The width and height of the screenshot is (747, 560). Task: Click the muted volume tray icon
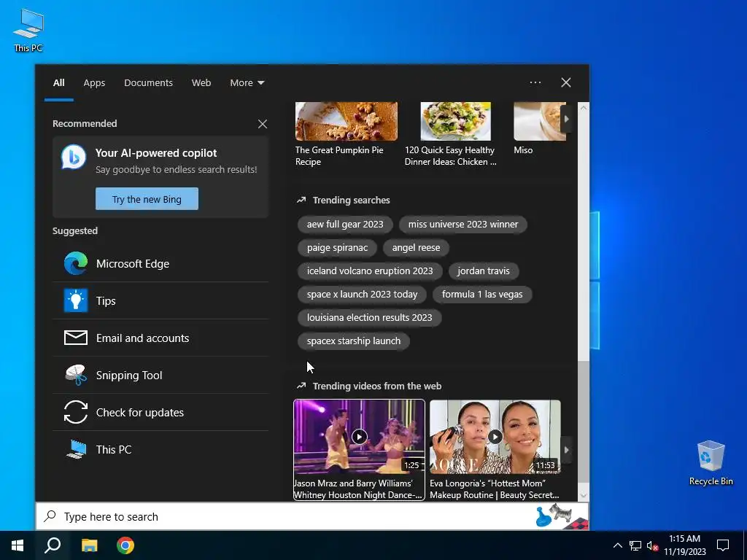[653, 545]
